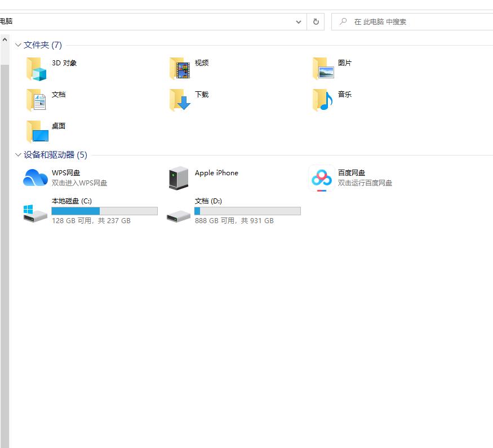This screenshot has height=448, width=493.
Task: Click the address bar path text
Action: coord(6,21)
